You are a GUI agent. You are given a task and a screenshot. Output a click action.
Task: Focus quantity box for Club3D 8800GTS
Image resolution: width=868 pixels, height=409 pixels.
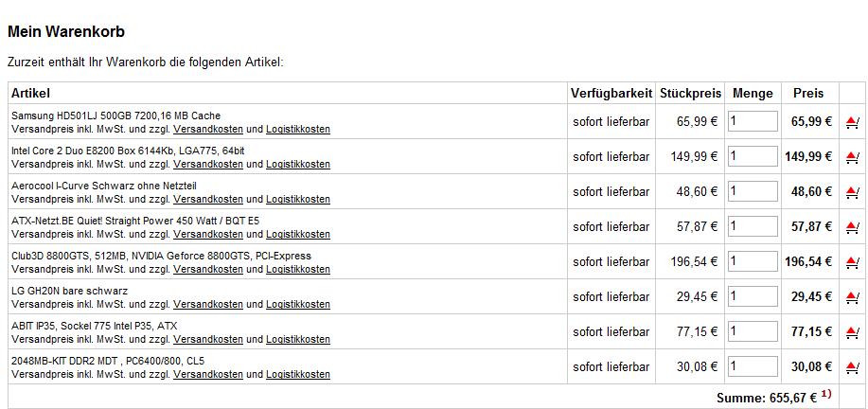[x=753, y=261]
